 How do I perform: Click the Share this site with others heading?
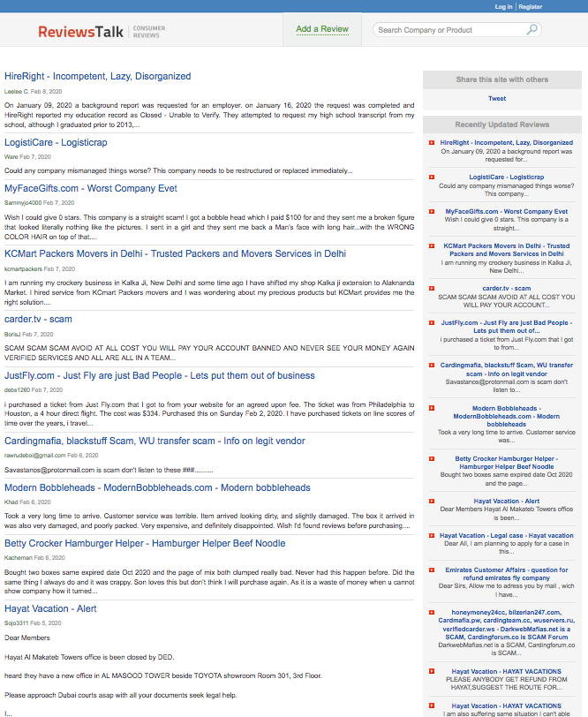[502, 79]
